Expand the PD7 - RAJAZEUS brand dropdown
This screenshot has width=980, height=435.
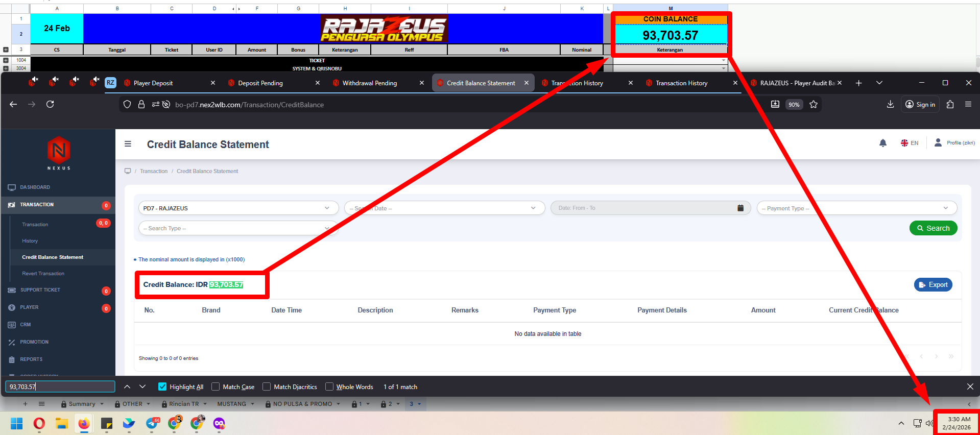(238, 208)
